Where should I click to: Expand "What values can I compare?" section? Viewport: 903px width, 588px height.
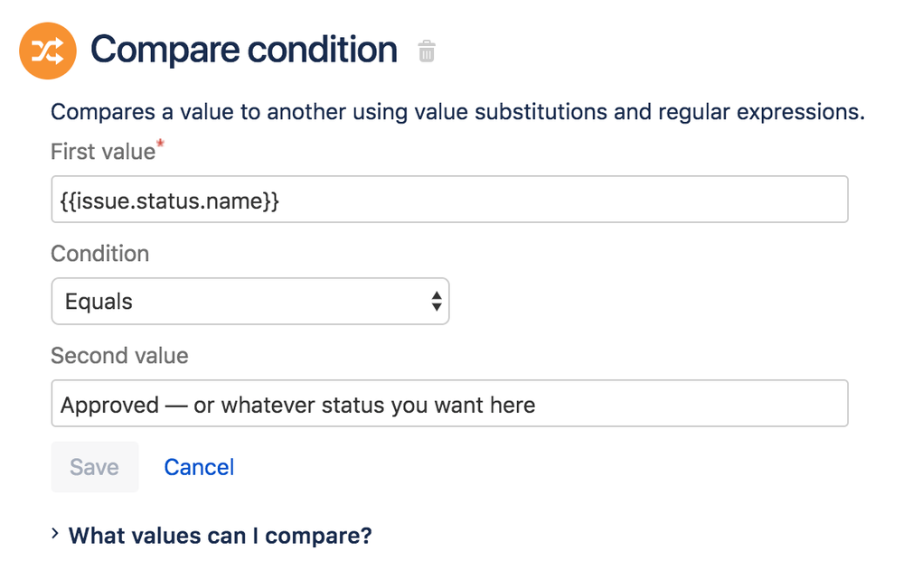click(x=220, y=536)
